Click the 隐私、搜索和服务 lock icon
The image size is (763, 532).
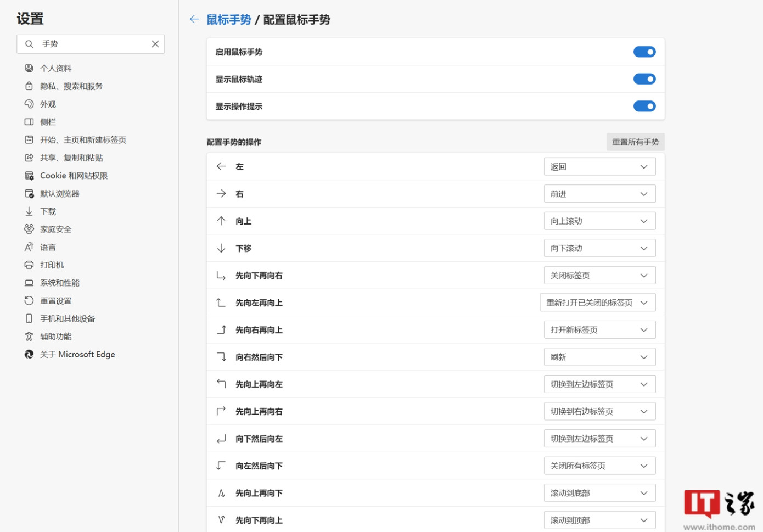click(x=29, y=86)
